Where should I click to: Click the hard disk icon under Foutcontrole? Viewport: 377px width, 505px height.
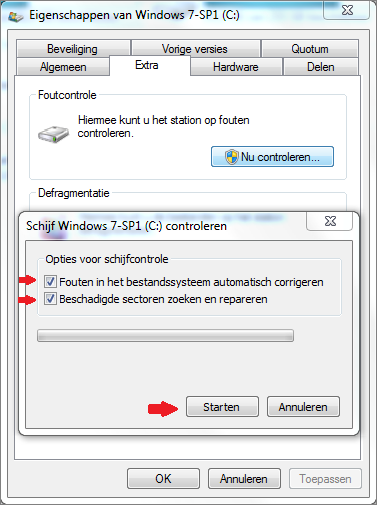53,134
